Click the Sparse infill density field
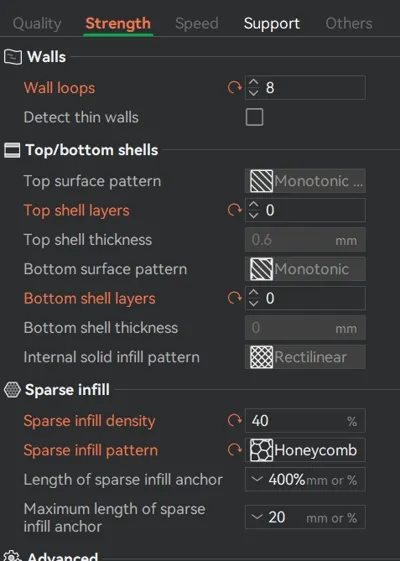Viewport: 400px width, 561px height. click(305, 420)
